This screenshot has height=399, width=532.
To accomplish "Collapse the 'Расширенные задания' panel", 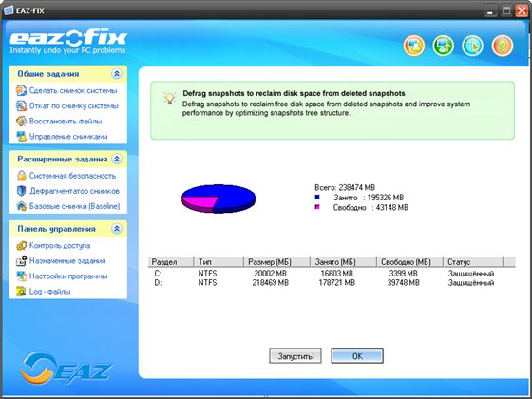I will pyautogui.click(x=117, y=159).
